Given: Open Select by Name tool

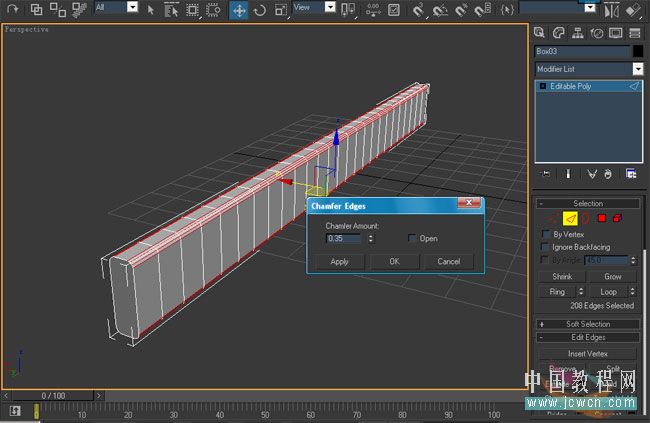Looking at the screenshot, I should 171,10.
